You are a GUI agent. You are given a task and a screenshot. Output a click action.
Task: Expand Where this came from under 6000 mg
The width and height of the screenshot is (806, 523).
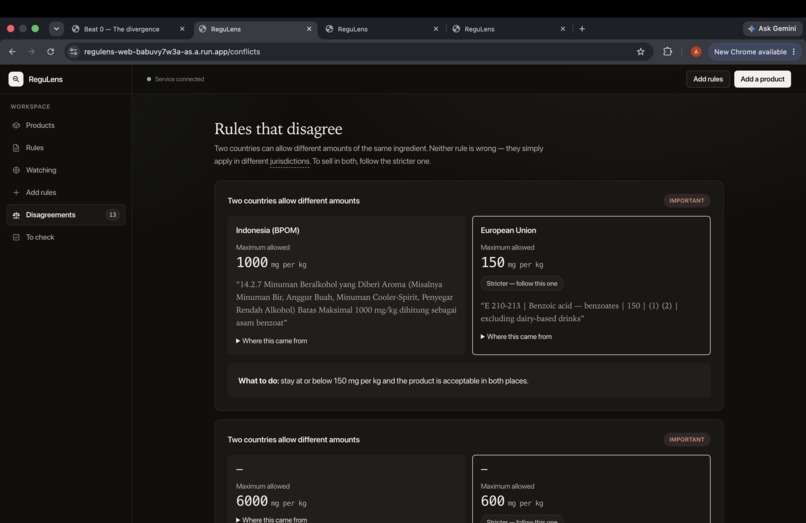(271, 519)
